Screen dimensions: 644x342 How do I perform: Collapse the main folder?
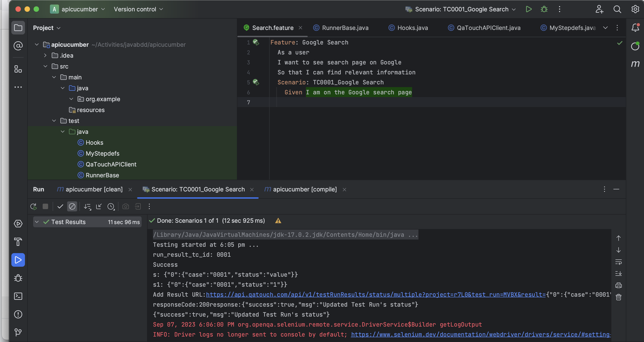click(x=54, y=77)
